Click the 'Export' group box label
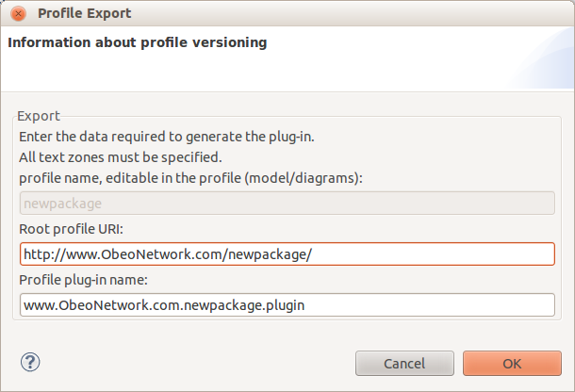 point(39,116)
